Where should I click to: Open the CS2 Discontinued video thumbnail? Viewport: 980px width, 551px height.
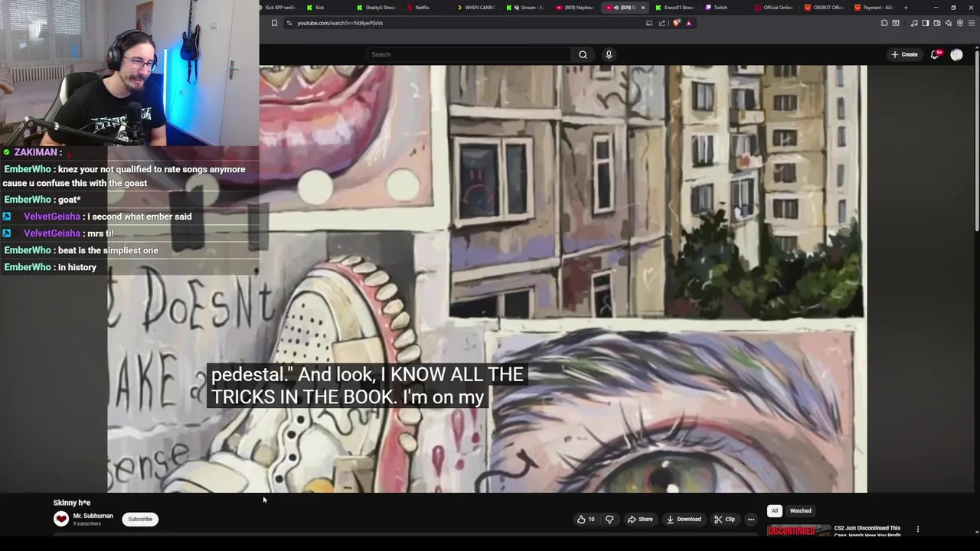pyautogui.click(x=799, y=530)
